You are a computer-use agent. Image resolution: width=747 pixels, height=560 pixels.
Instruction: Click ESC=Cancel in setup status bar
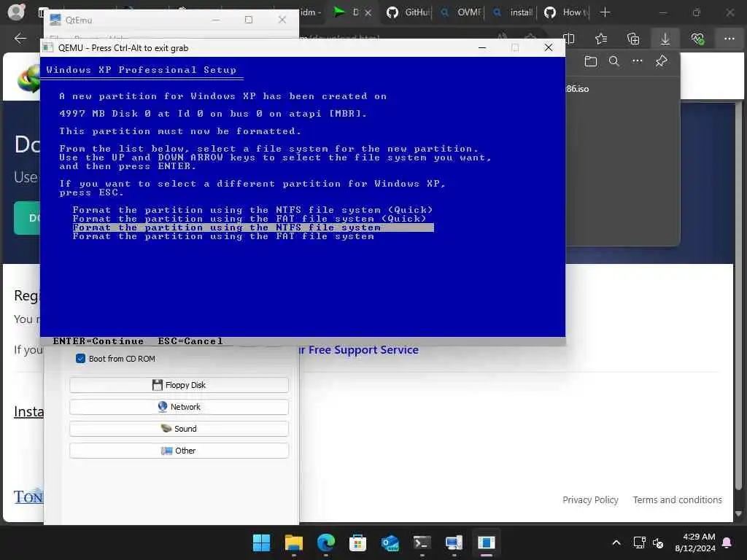tap(190, 341)
